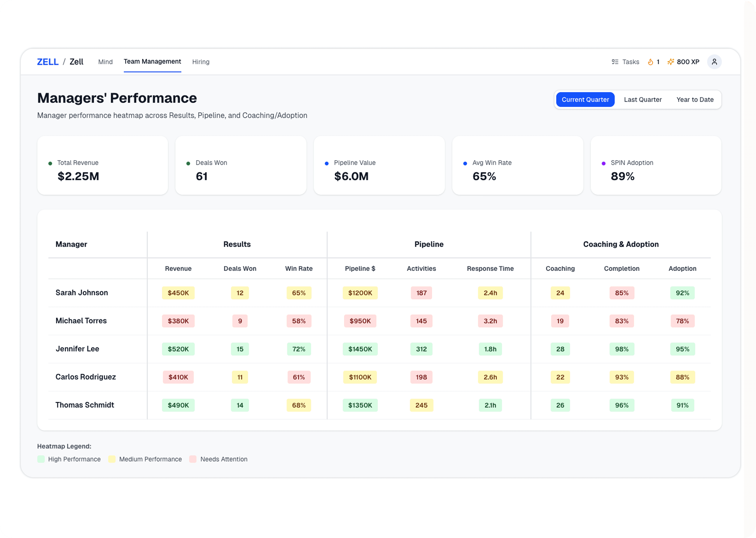Click the $950K pipeline cell
Image resolution: width=756 pixels, height=538 pixels.
[x=360, y=321]
